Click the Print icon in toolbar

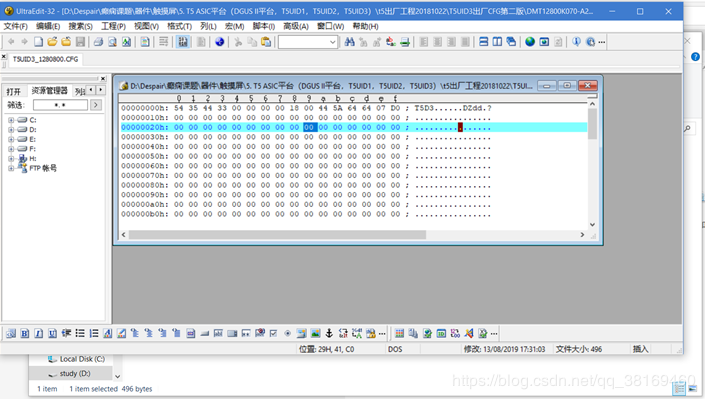click(x=98, y=42)
